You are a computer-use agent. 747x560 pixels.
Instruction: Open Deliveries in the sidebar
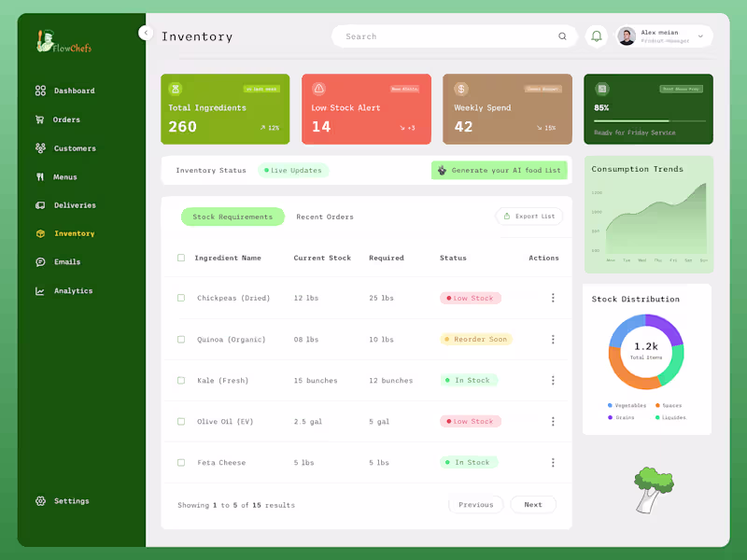click(x=65, y=205)
